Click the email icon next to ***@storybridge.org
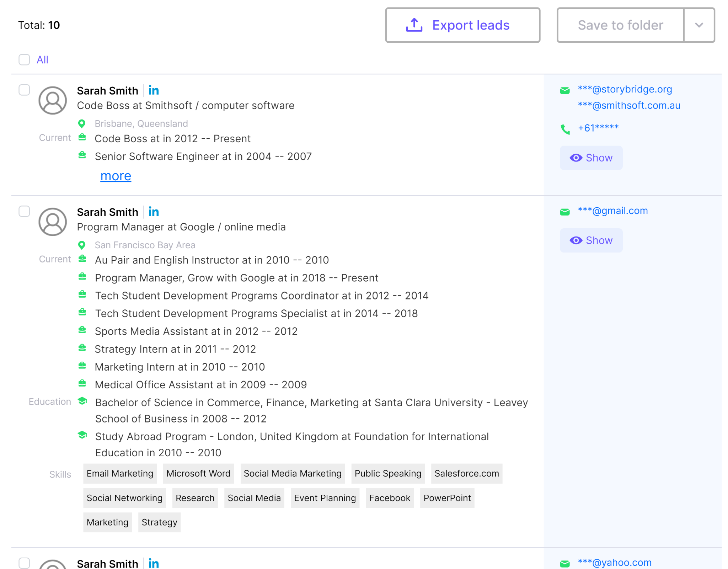Screen dimensions: 728x569 point(565,90)
